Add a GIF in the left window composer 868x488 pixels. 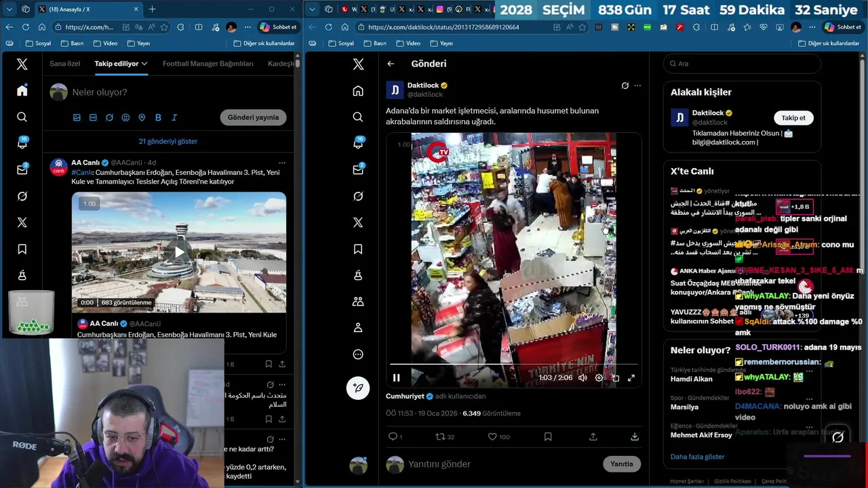click(93, 117)
